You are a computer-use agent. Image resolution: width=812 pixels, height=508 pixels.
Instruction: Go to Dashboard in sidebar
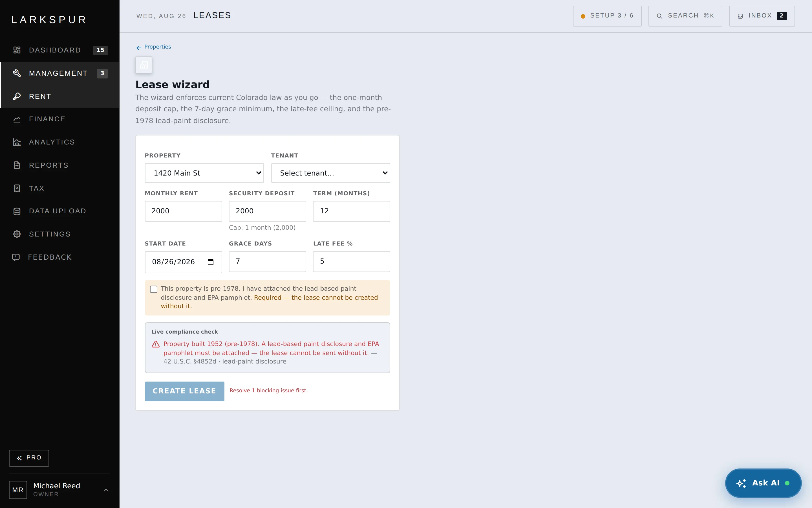click(x=60, y=50)
